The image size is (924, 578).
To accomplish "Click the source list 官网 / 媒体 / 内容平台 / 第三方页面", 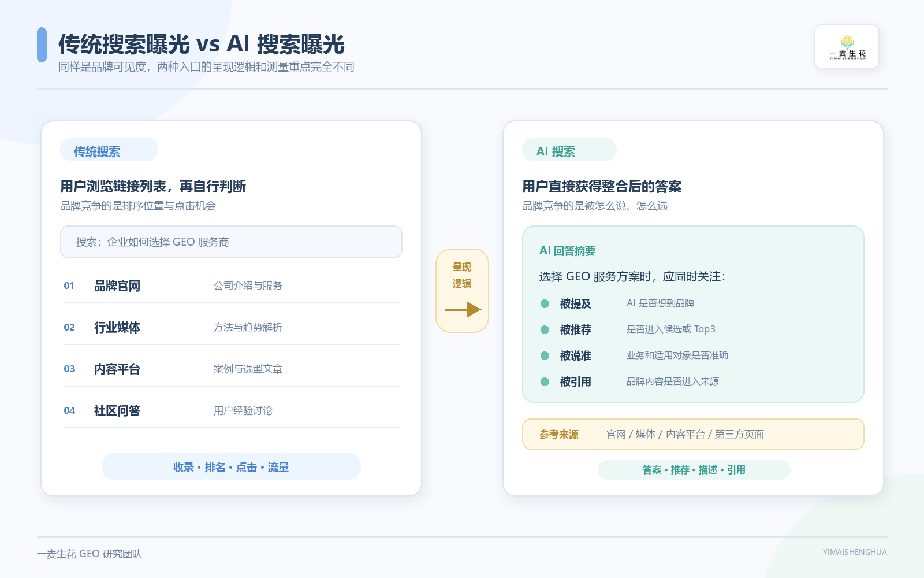I will (685, 434).
